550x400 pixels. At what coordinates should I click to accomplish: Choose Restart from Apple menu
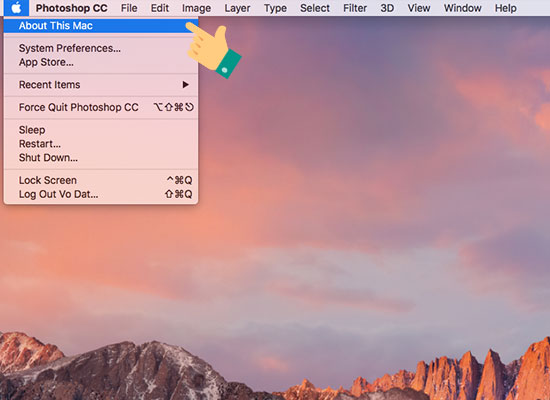[101, 144]
